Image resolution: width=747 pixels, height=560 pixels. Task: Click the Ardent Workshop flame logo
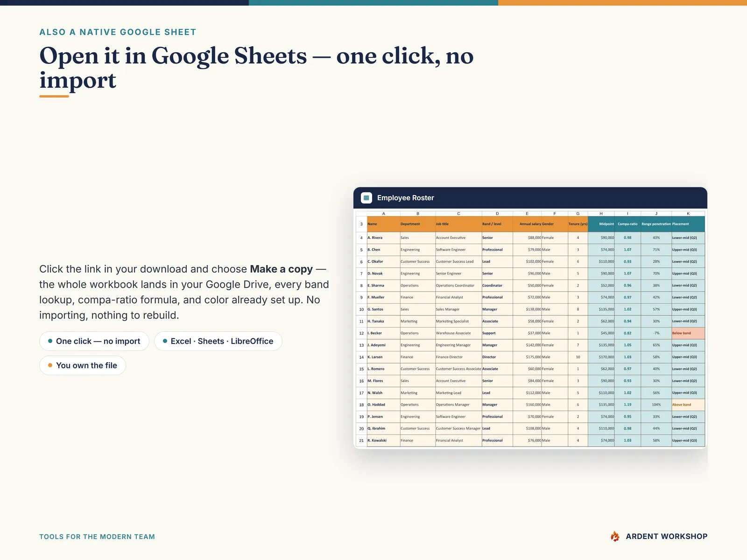615,537
